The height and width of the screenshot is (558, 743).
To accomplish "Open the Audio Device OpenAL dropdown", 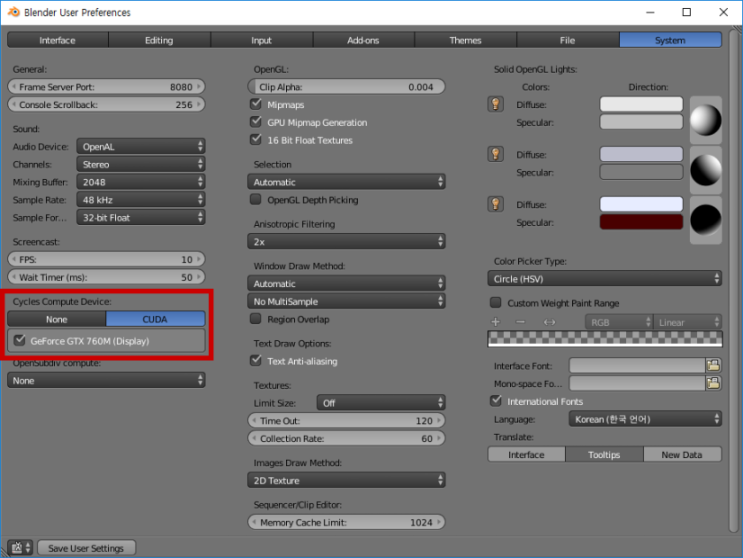I will [141, 147].
